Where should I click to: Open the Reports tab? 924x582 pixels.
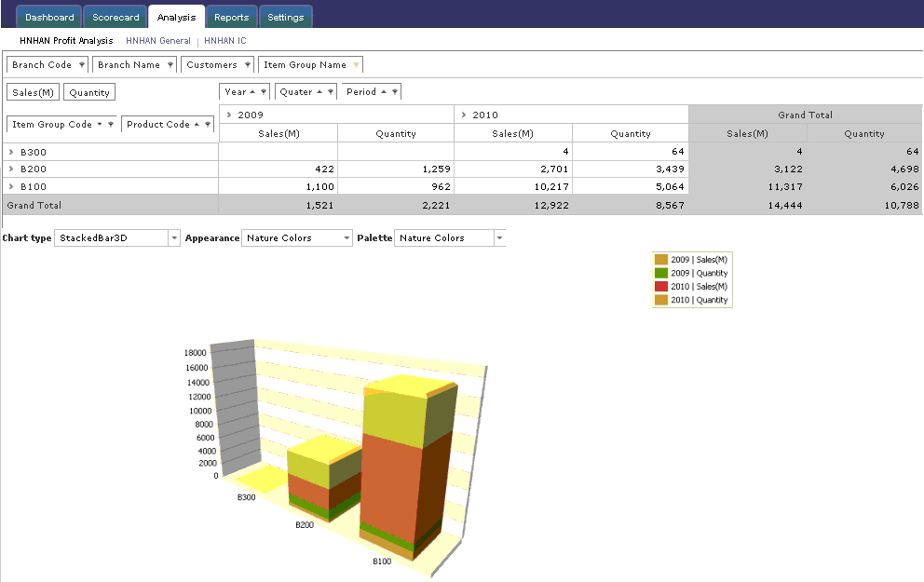231,17
